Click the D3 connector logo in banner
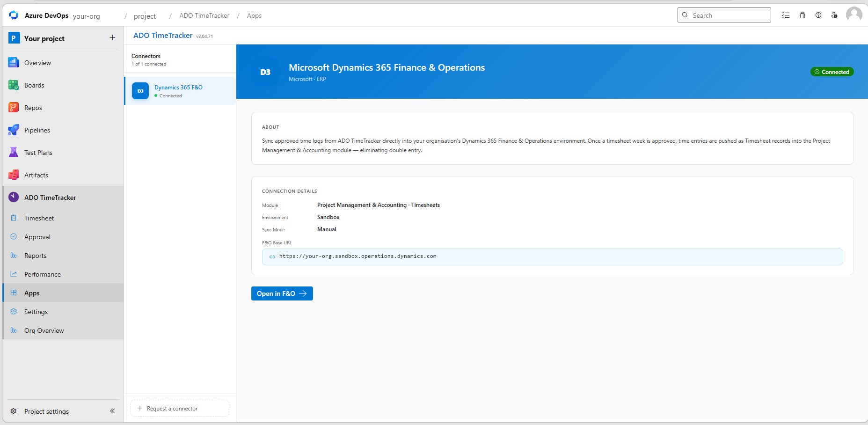Viewport: 868px width, 425px height. pyautogui.click(x=265, y=72)
